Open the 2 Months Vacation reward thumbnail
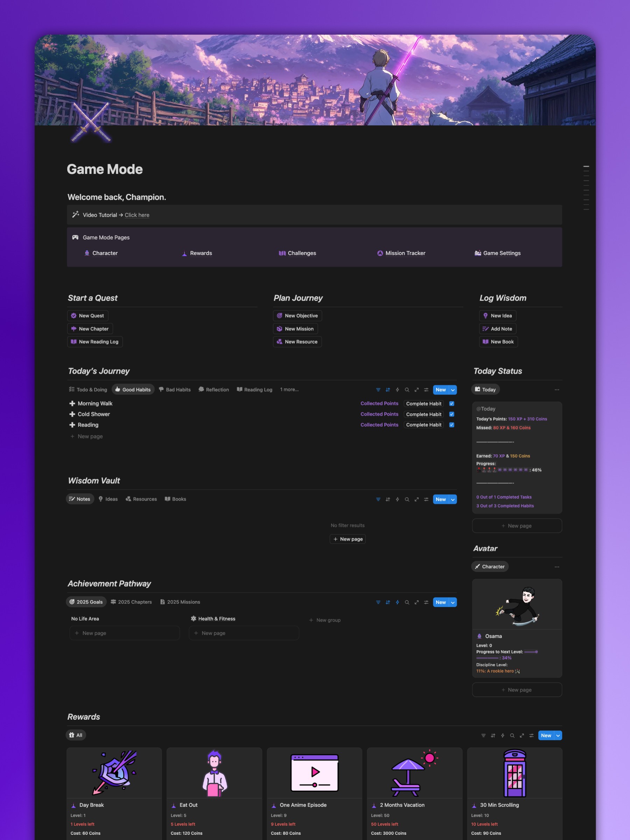 pyautogui.click(x=415, y=773)
